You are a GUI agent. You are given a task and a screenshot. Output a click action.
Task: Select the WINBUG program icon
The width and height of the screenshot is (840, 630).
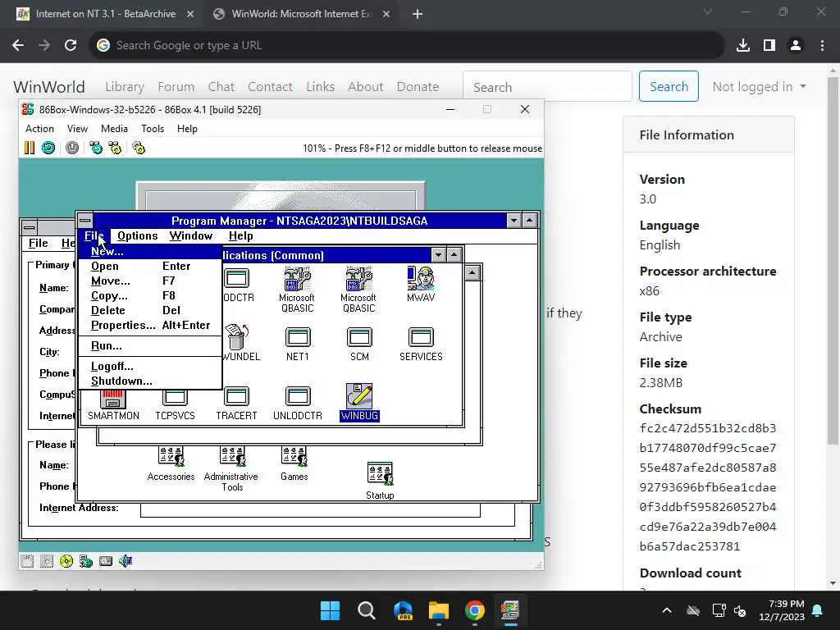pyautogui.click(x=359, y=402)
